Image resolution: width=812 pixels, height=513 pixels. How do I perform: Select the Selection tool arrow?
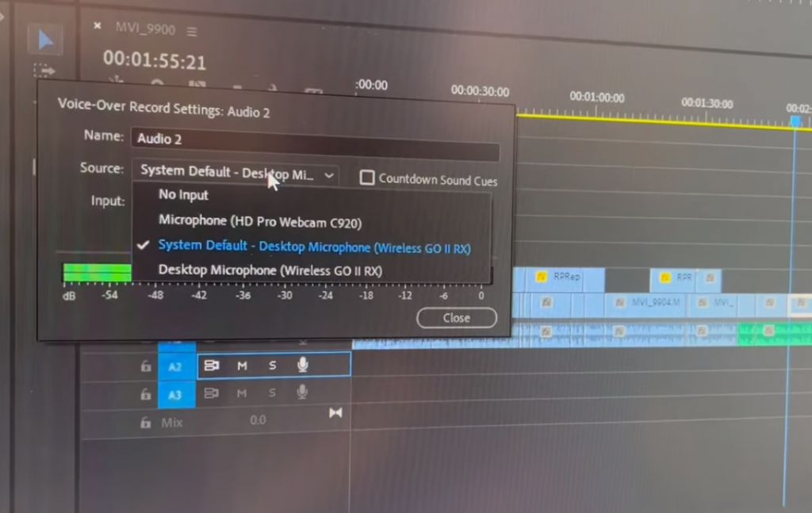click(x=45, y=39)
